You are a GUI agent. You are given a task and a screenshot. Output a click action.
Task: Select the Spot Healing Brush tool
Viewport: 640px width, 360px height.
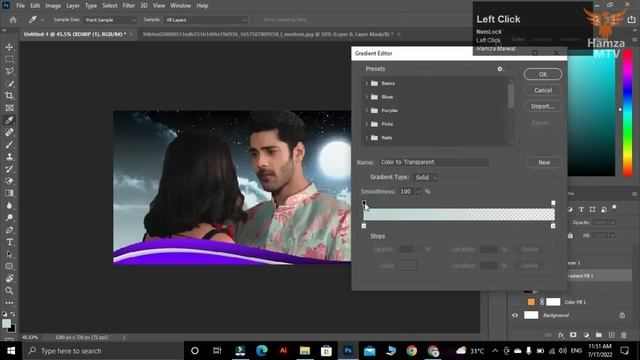pyautogui.click(x=9, y=132)
